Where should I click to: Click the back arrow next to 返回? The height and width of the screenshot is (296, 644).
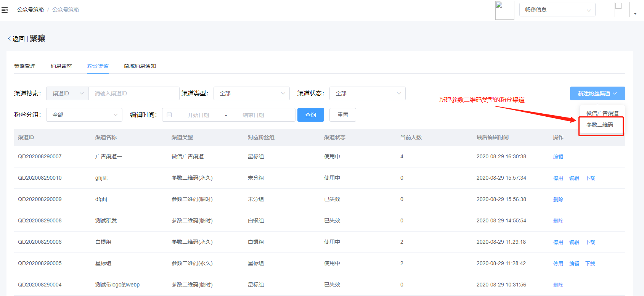(x=9, y=39)
